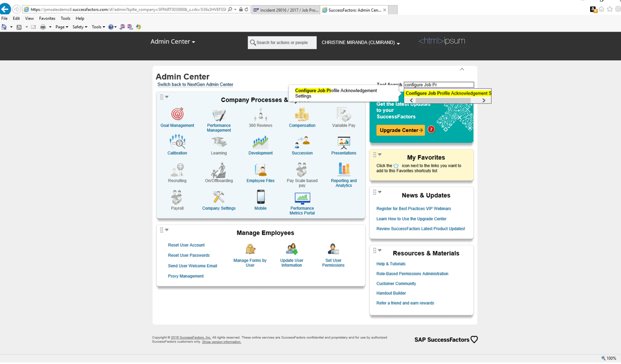Screen dimensions: 621x364
Task: Open the View menu
Action: pos(29,18)
